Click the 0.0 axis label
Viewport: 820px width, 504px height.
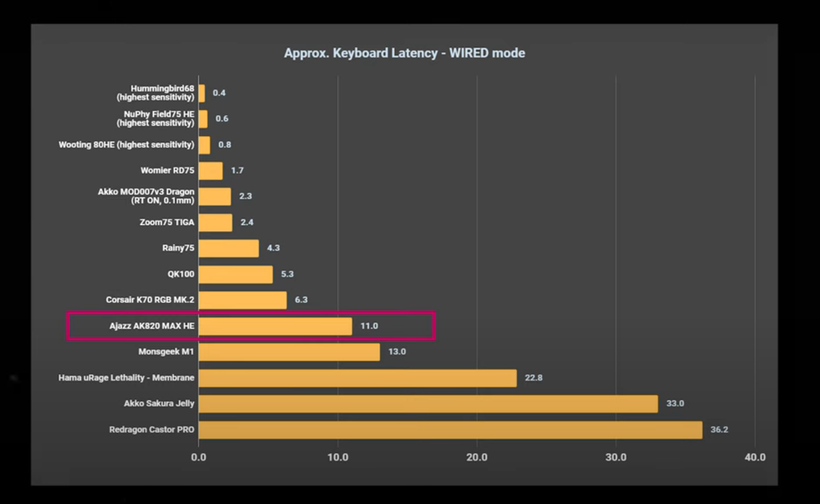pyautogui.click(x=199, y=457)
